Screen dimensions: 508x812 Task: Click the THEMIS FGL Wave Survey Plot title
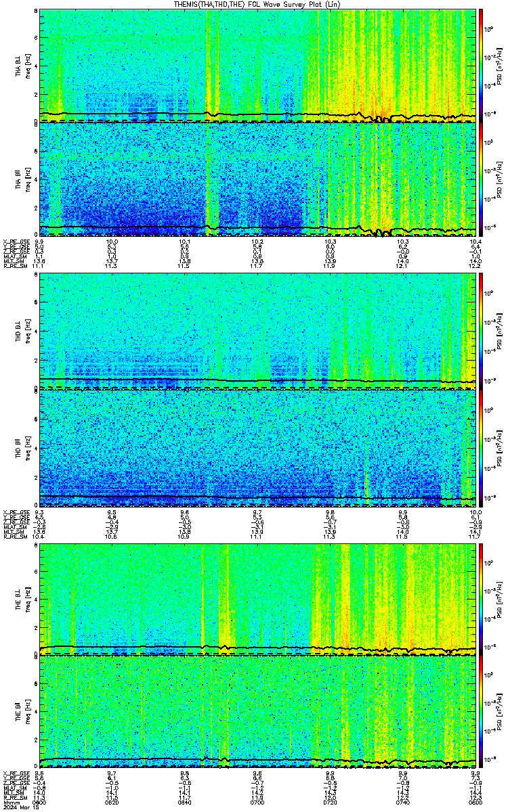[257, 4]
